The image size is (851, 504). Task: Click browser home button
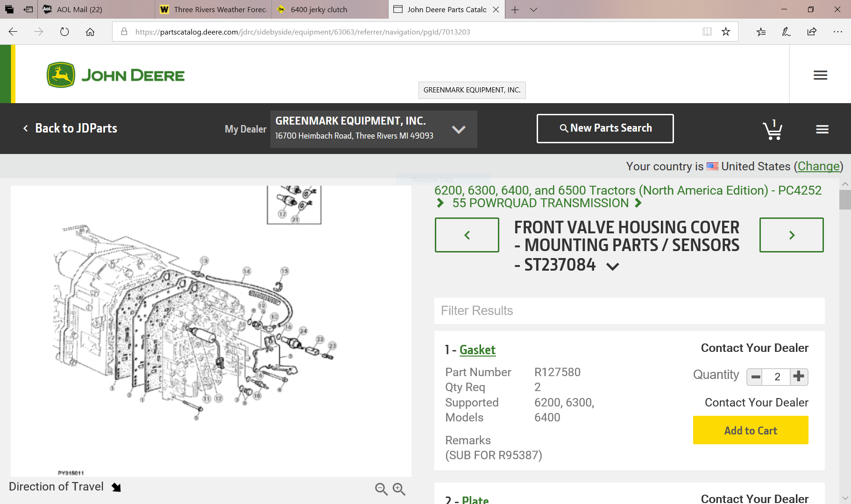90,32
